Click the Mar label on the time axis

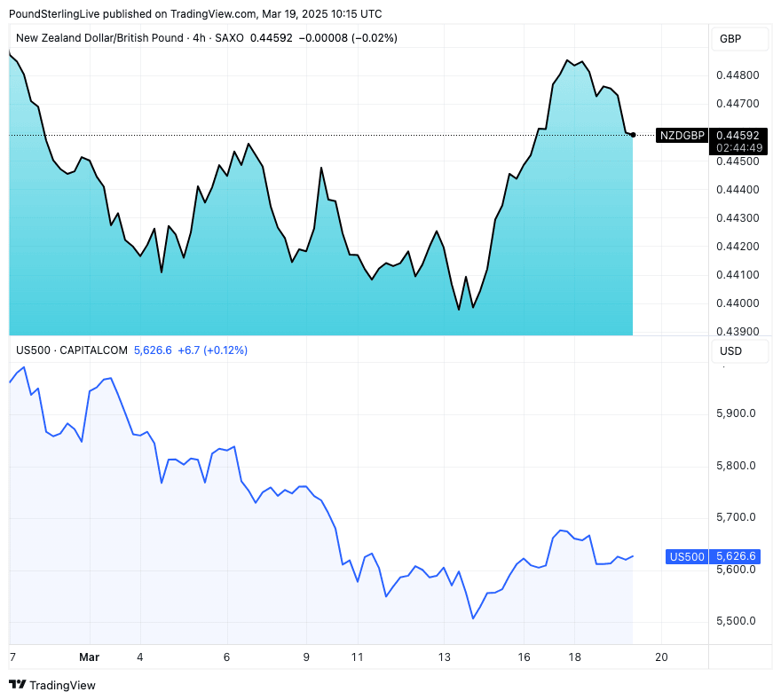(89, 657)
